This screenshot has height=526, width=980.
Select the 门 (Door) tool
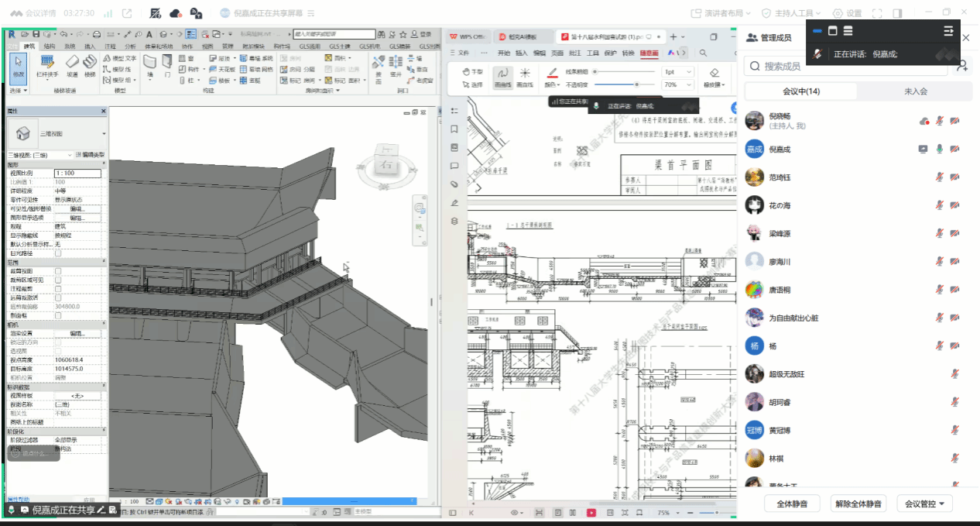[x=167, y=64]
